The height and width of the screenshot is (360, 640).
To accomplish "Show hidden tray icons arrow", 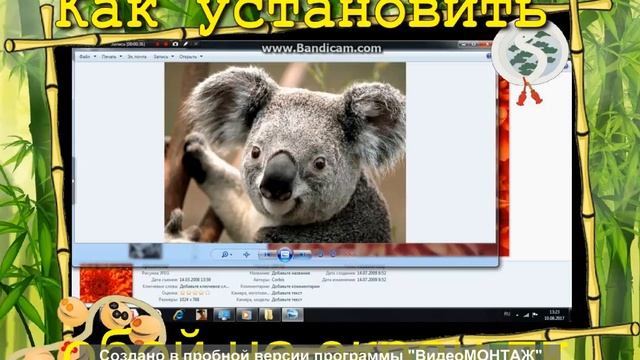I will (517, 315).
